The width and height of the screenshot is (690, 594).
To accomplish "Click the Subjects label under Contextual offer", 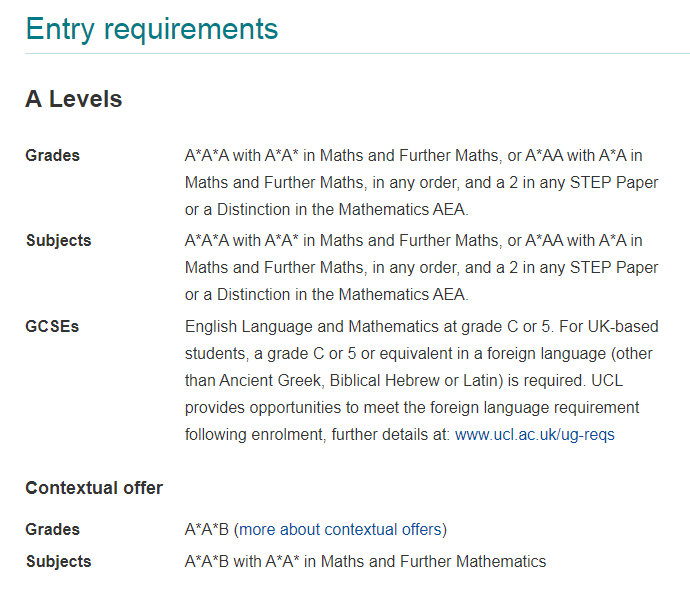I will tap(58, 561).
